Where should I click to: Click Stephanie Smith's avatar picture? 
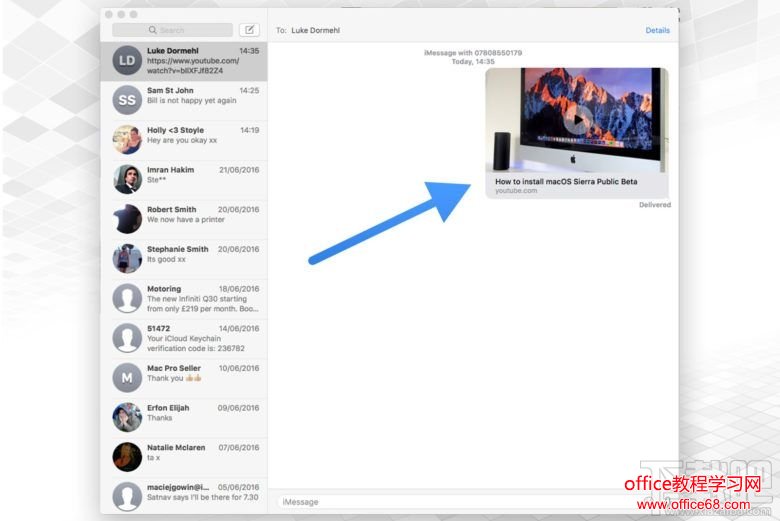click(127, 258)
